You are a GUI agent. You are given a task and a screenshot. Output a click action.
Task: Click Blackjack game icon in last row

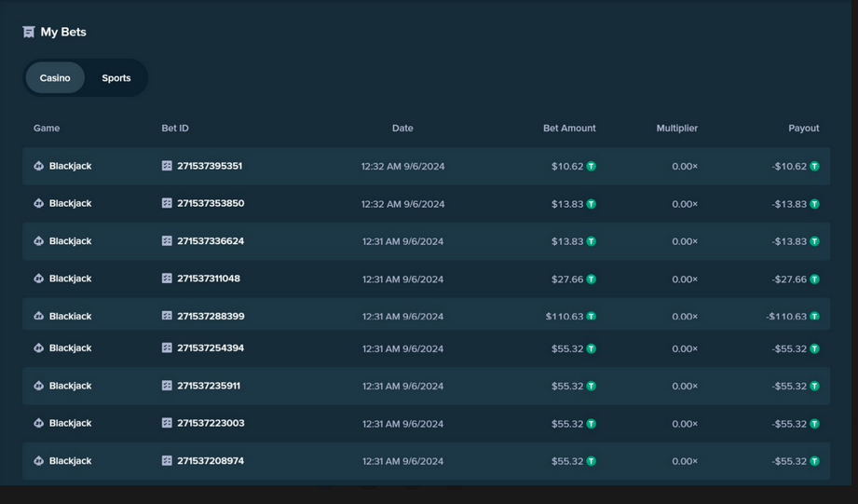pos(38,461)
